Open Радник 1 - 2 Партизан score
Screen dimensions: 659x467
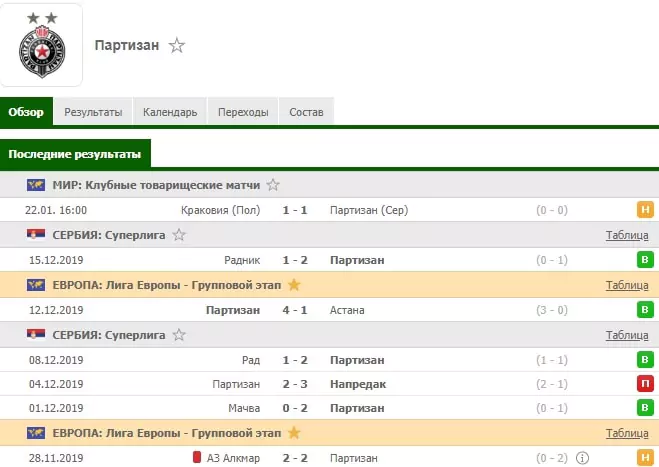[295, 260]
